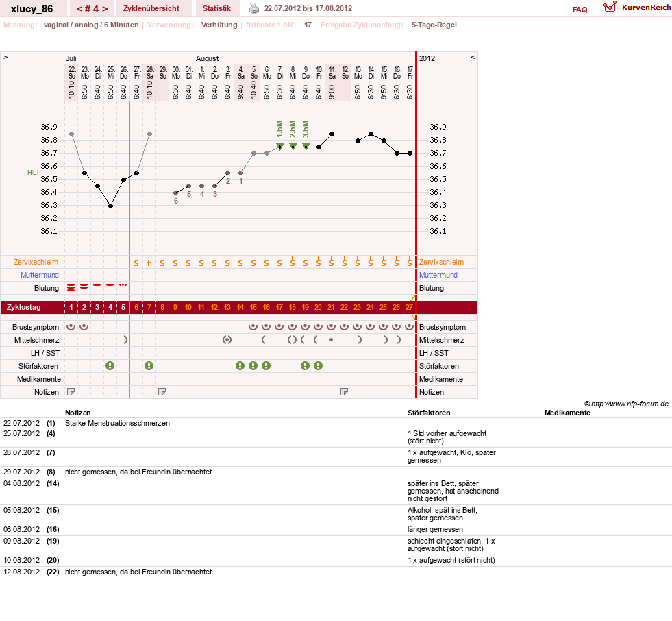This screenshot has height=621, width=672.
Task: Click the 1.hM green triangle marker
Action: [280, 146]
